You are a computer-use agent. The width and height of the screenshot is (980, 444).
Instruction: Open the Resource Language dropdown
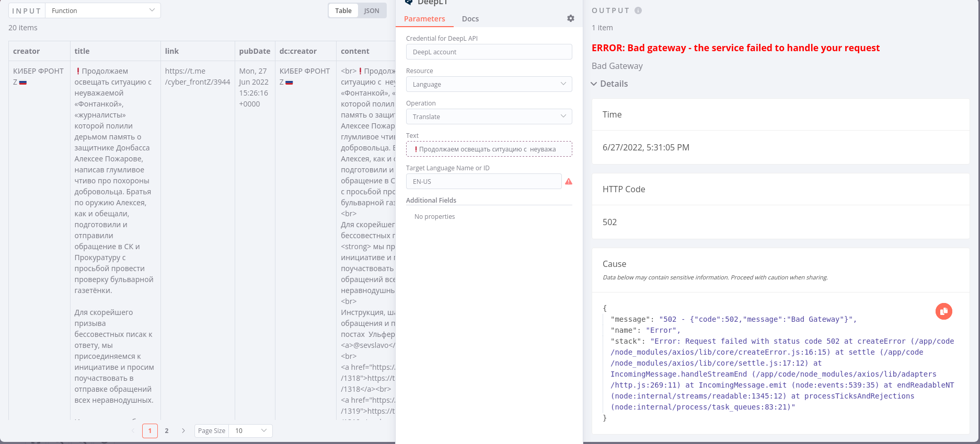(x=489, y=84)
